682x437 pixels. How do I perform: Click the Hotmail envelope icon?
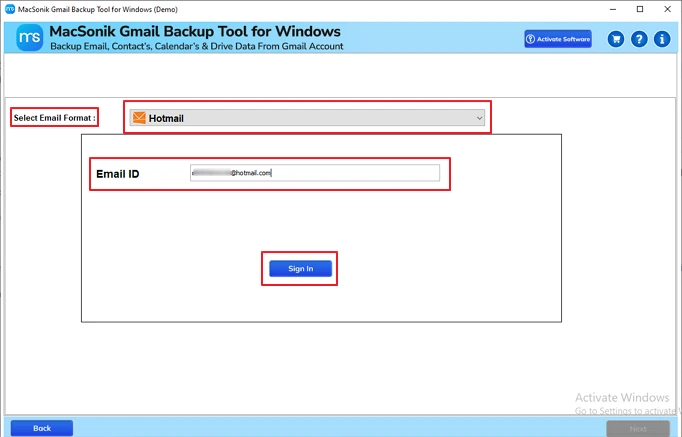[139, 118]
